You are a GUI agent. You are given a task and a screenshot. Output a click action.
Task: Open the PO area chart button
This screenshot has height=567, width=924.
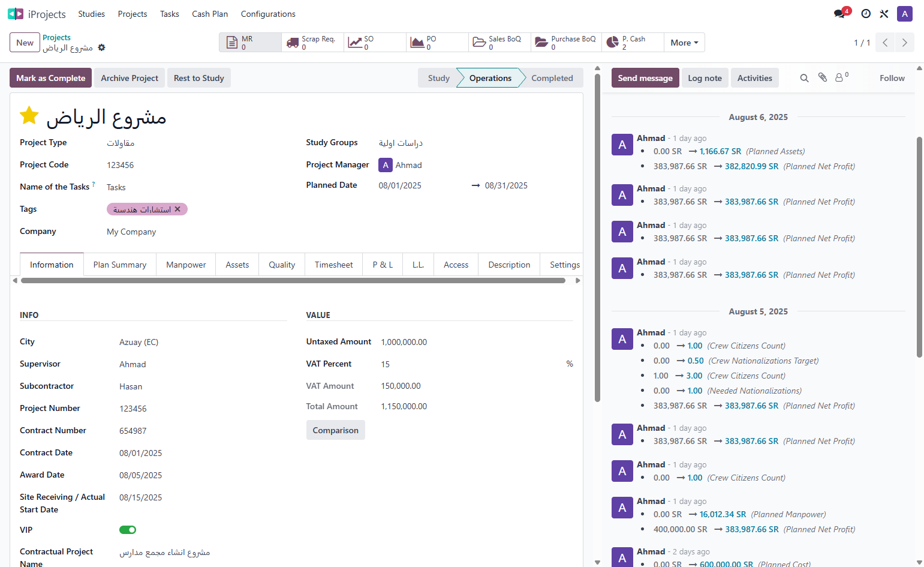[x=437, y=42]
